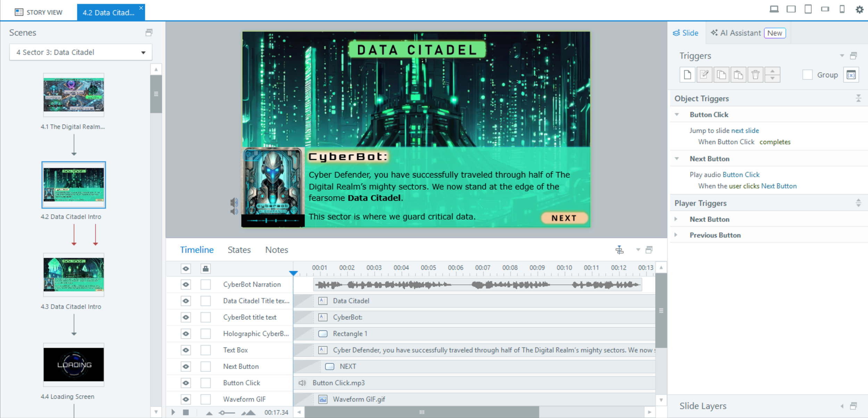The image size is (868, 418).
Task: Open the AI Assistant tab
Action: 740,33
